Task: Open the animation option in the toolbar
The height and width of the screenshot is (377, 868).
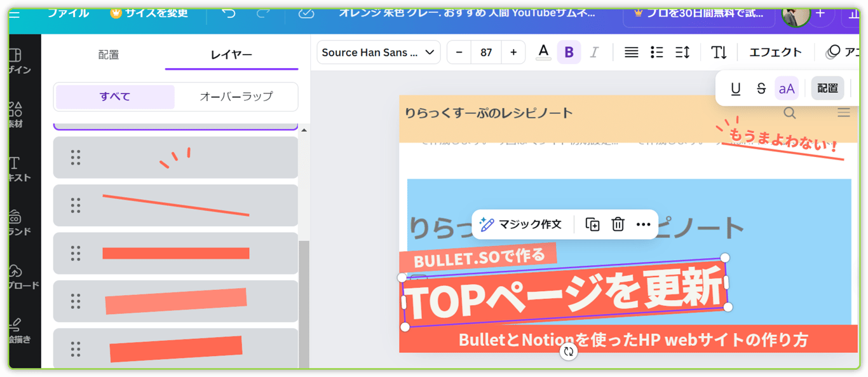Action: [842, 52]
